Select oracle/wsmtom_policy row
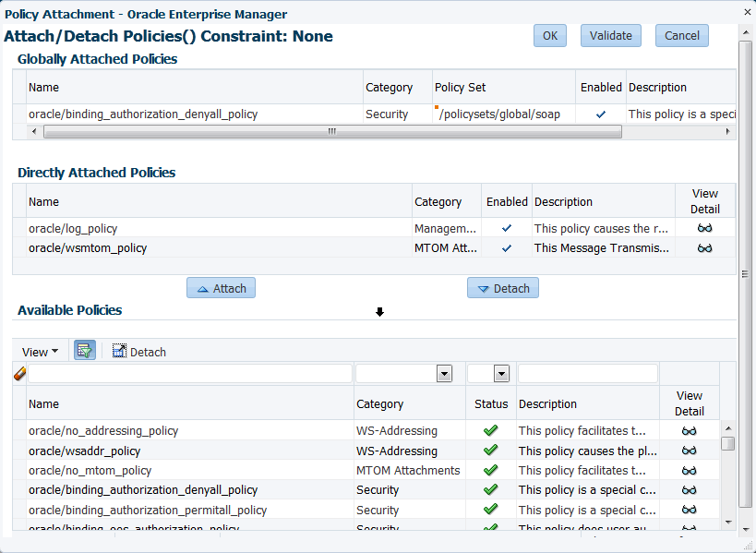The image size is (756, 553). 374,247
